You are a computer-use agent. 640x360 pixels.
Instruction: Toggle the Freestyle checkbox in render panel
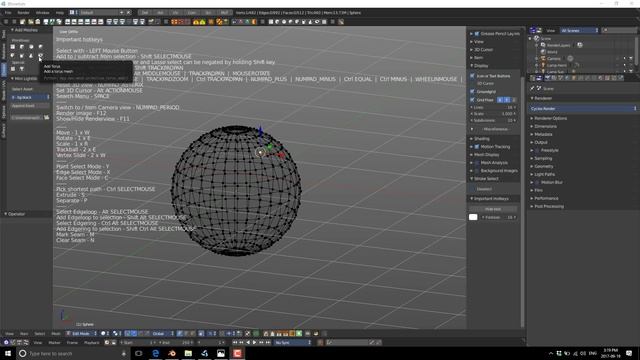[x=537, y=150]
